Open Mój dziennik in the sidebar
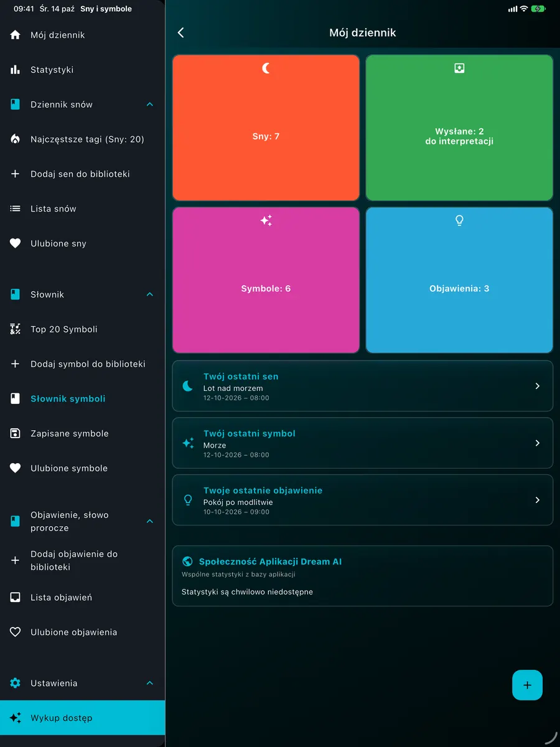Viewport: 560px width, 747px height. click(x=83, y=35)
